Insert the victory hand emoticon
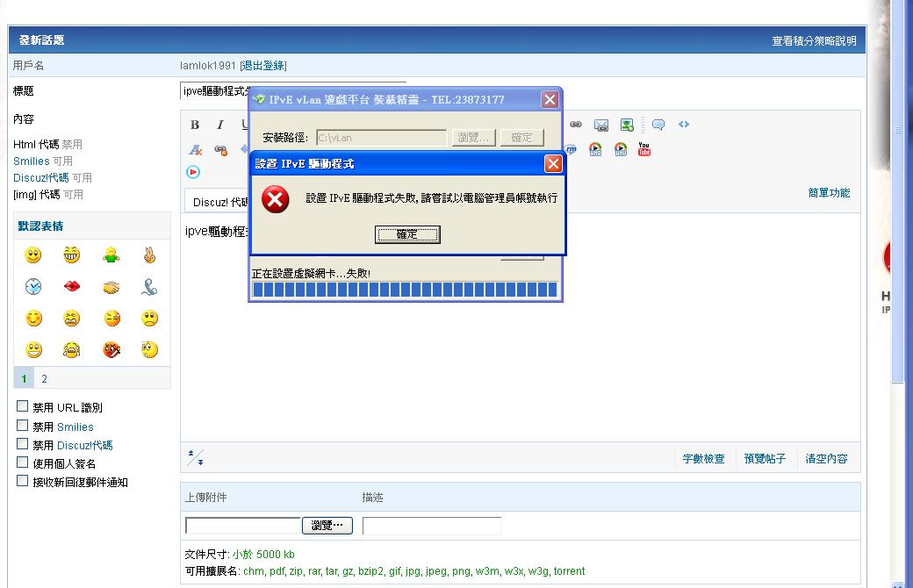 [x=149, y=255]
